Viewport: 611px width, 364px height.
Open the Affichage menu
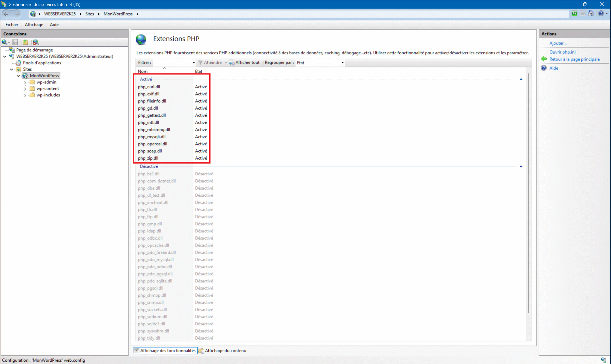tap(34, 25)
